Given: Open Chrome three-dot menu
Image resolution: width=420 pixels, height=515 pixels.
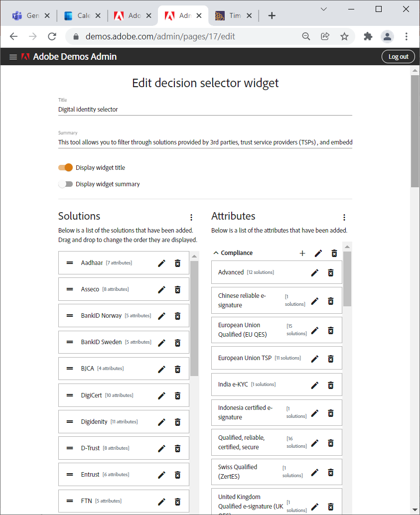Looking at the screenshot, I should pos(406,36).
